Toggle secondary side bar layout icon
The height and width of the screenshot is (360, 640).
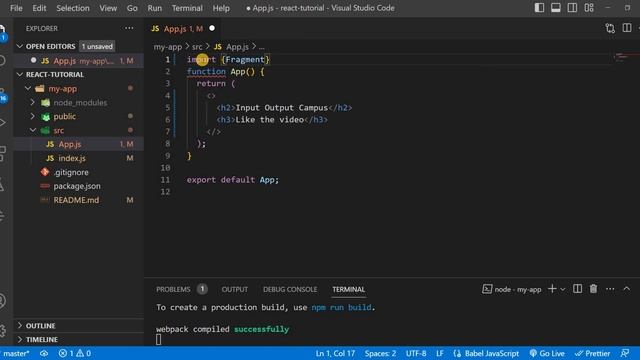572,8
